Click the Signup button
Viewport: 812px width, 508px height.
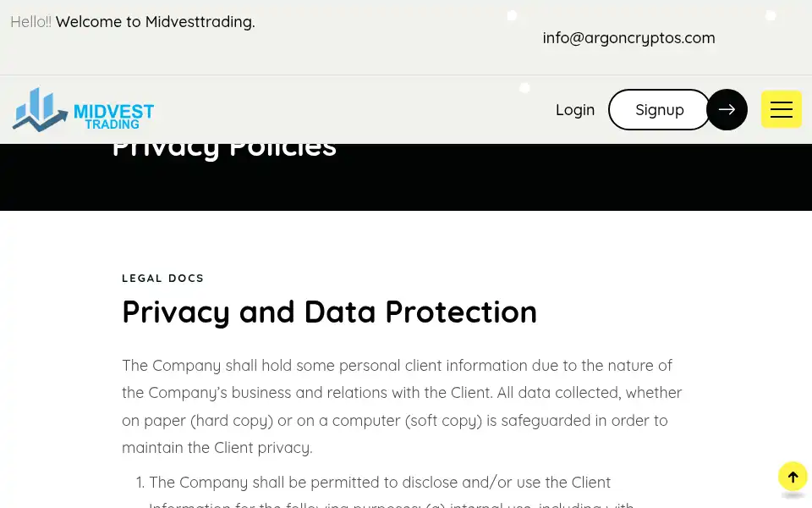tap(659, 109)
